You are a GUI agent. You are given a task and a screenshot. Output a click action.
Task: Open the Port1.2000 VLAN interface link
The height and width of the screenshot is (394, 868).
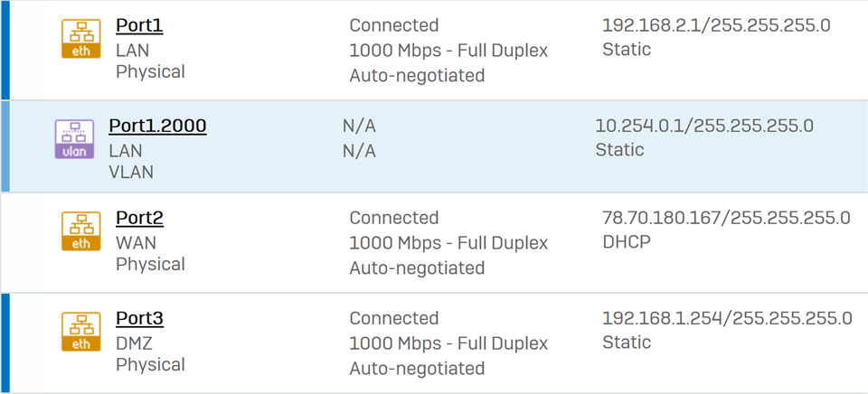157,127
